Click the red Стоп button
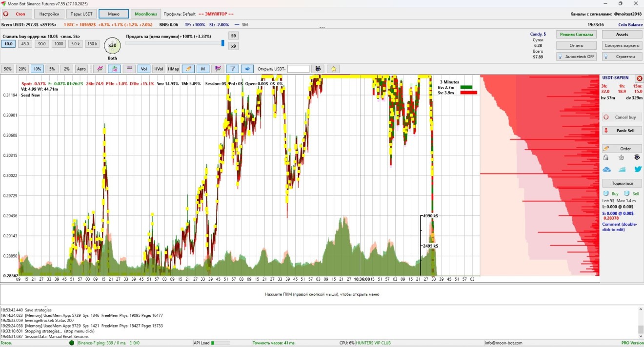 [x=17, y=14]
